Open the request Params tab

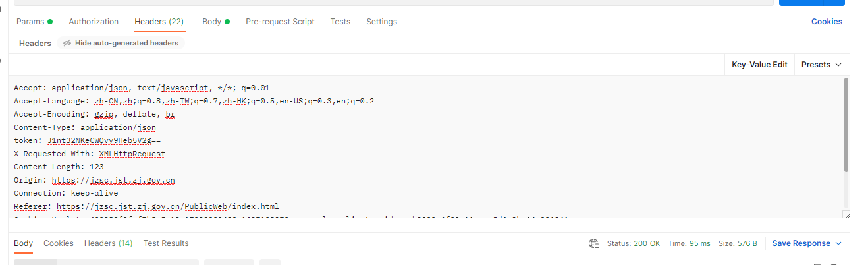coord(30,22)
